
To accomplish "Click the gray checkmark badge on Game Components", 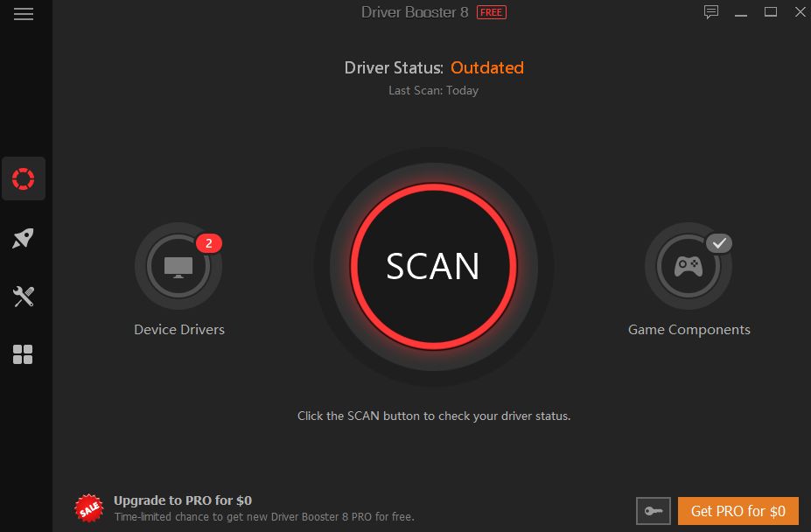I will click(719, 242).
